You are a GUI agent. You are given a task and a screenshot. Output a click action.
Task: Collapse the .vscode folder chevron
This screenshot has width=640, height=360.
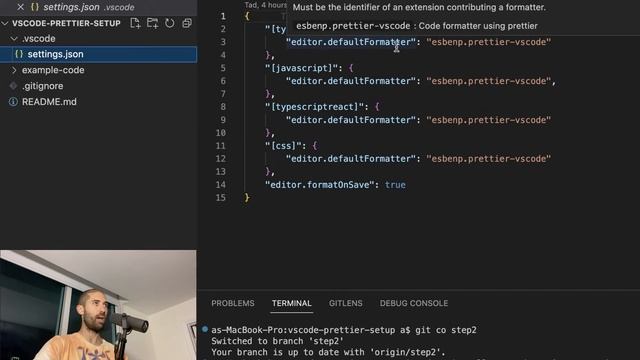coord(14,39)
